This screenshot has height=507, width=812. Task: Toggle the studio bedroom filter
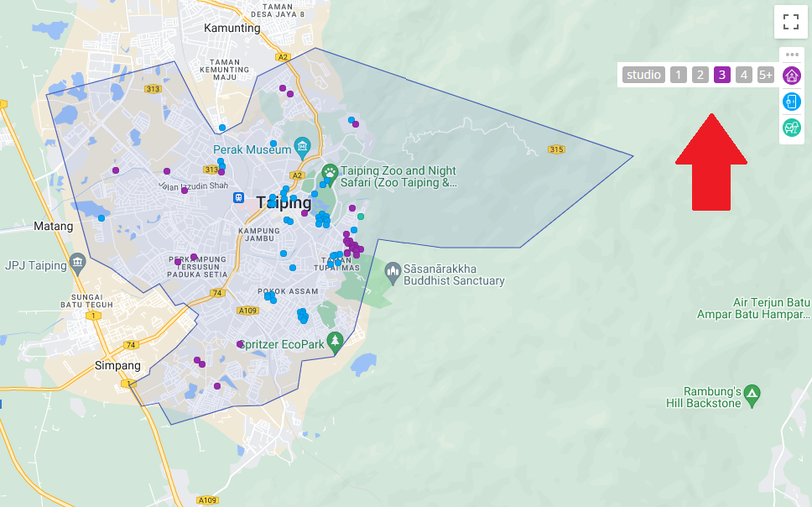click(x=643, y=75)
